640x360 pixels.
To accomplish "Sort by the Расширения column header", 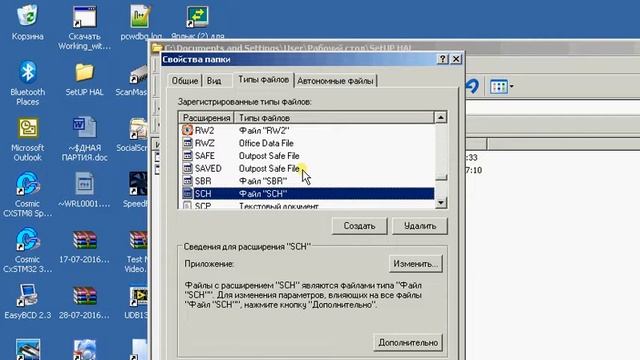I will [207, 118].
